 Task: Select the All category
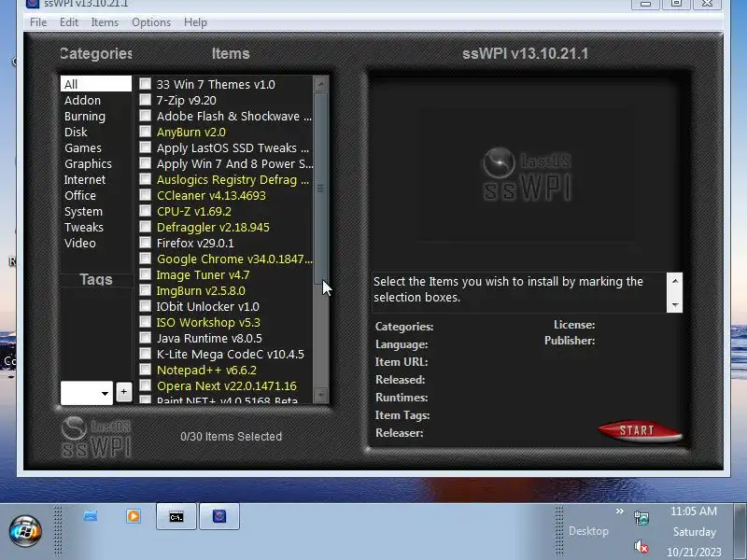96,84
